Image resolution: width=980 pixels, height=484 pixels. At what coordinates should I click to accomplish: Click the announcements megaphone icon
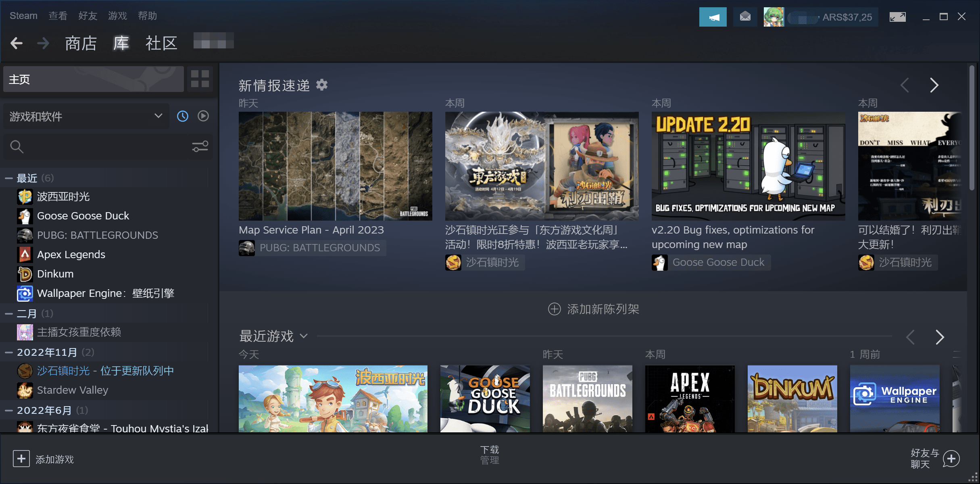(713, 17)
